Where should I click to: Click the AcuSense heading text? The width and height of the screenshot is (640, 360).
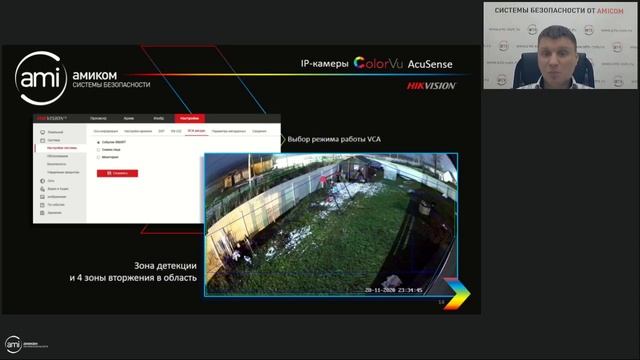point(430,64)
